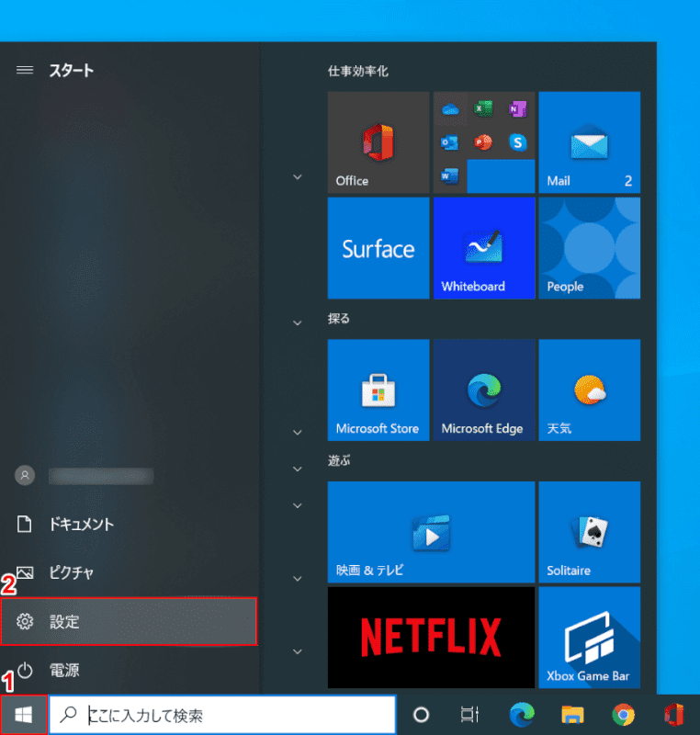
Task: Open the NETFLIX tile
Action: pos(431,638)
